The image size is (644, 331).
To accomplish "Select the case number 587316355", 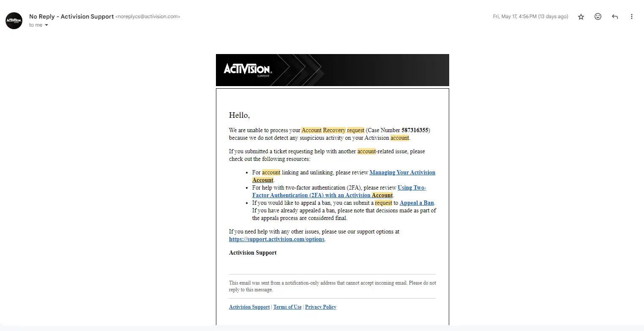I will coord(415,130).
